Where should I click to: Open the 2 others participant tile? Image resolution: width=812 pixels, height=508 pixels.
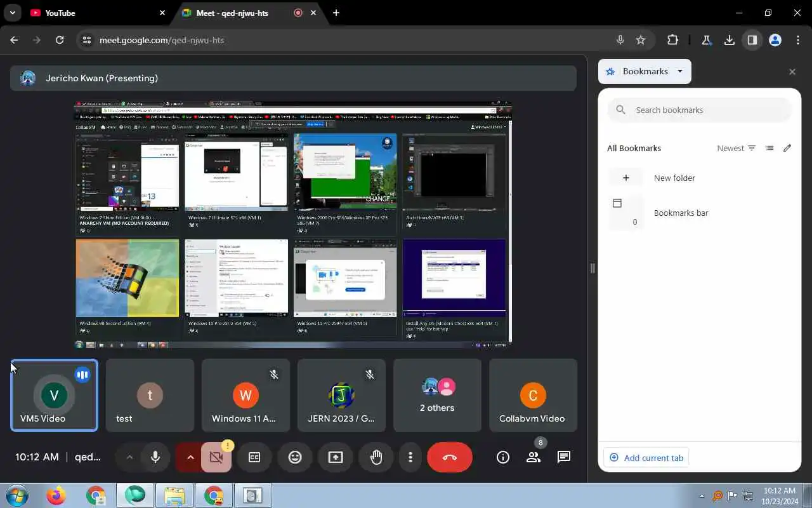[x=437, y=395]
